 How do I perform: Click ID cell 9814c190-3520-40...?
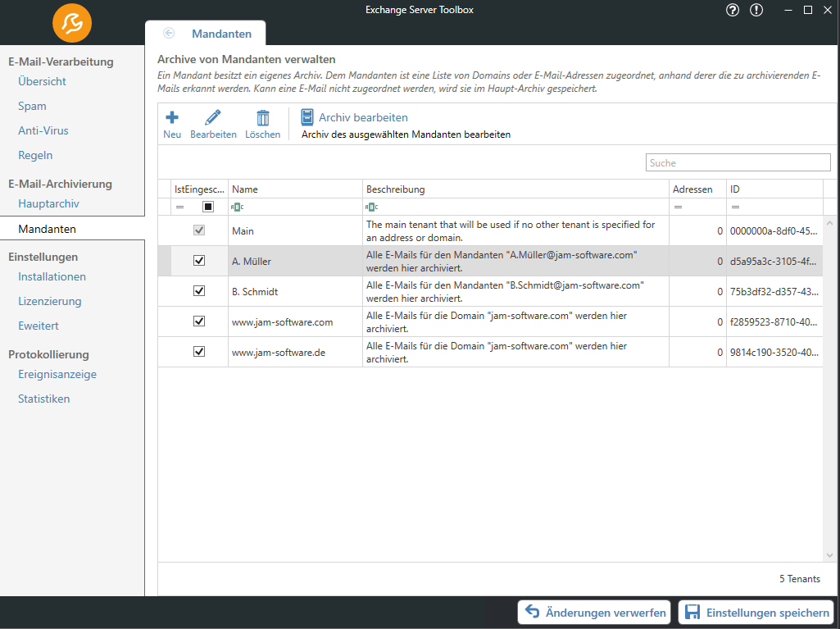pos(774,353)
